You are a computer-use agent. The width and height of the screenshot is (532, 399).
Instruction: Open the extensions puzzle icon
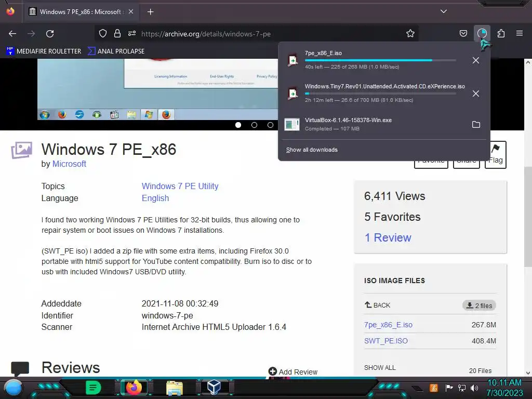[501, 33]
